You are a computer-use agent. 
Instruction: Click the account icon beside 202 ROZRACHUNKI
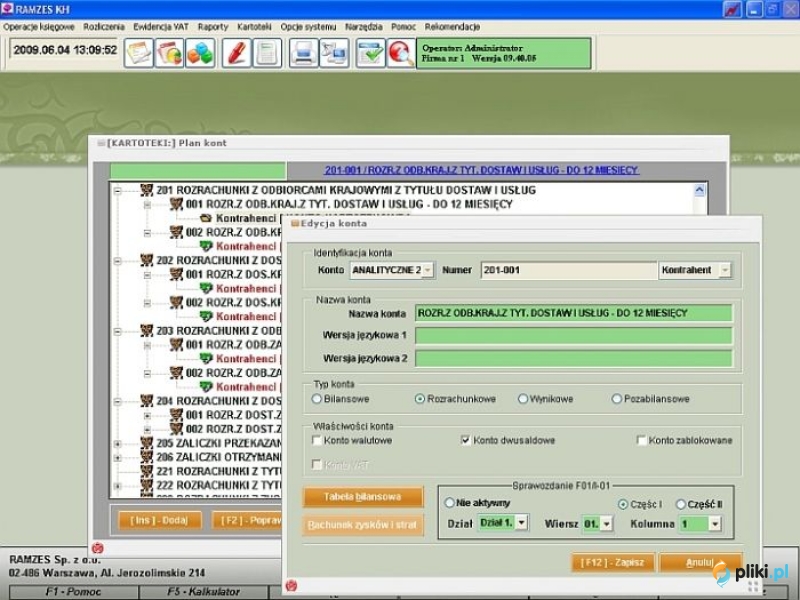coord(147,260)
